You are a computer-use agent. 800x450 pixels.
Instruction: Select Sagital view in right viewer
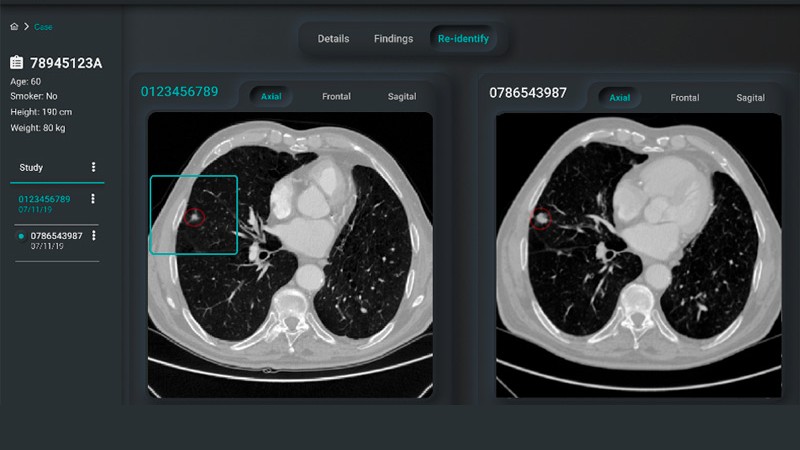(750, 98)
